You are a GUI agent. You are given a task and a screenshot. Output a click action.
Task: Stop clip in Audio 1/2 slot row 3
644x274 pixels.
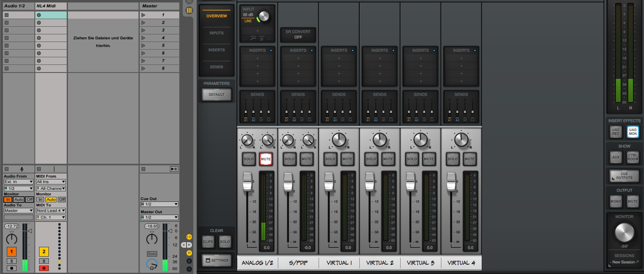[x=6, y=30]
